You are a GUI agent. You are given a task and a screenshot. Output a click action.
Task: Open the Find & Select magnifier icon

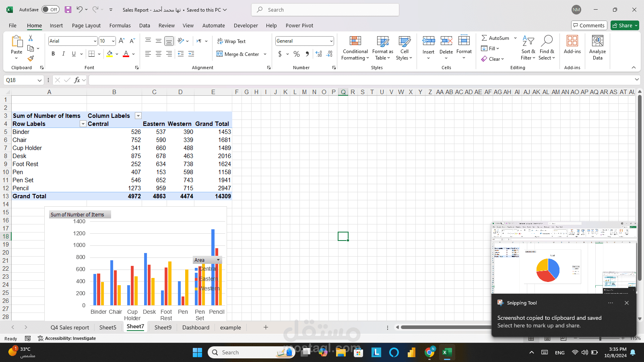pos(547,41)
